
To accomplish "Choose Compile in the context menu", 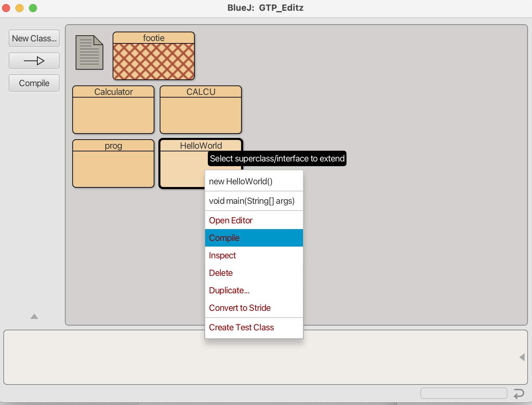I will pyautogui.click(x=254, y=238).
